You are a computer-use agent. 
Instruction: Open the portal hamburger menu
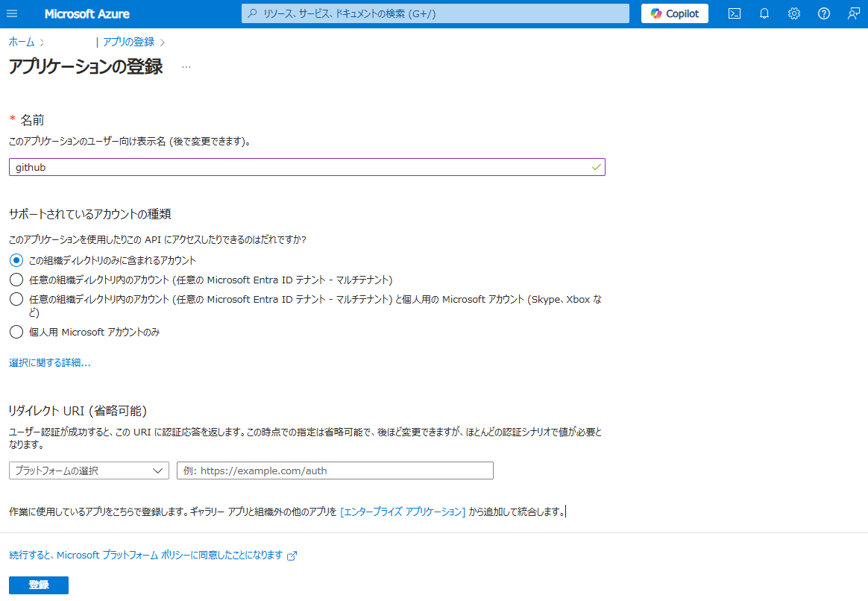(12, 13)
